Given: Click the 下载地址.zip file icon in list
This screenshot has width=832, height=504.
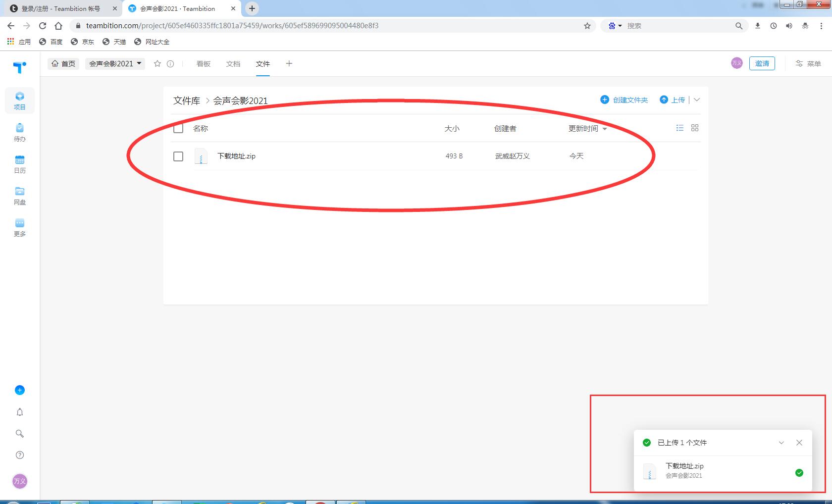Looking at the screenshot, I should click(x=201, y=156).
